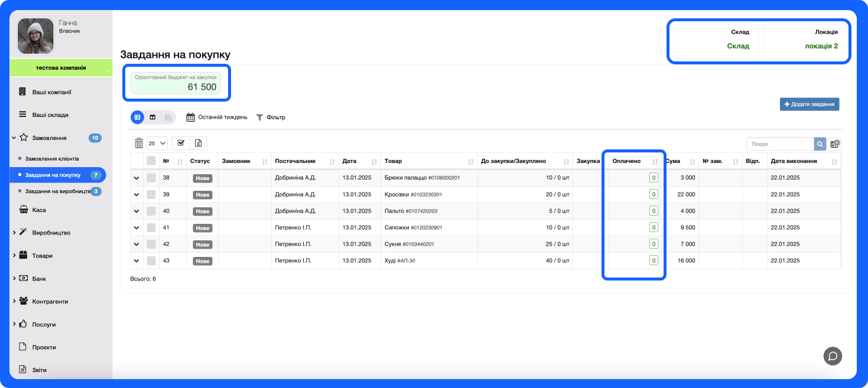Viewport: 868px width, 388px height.
Task: Click the magnifier search button
Action: 820,144
